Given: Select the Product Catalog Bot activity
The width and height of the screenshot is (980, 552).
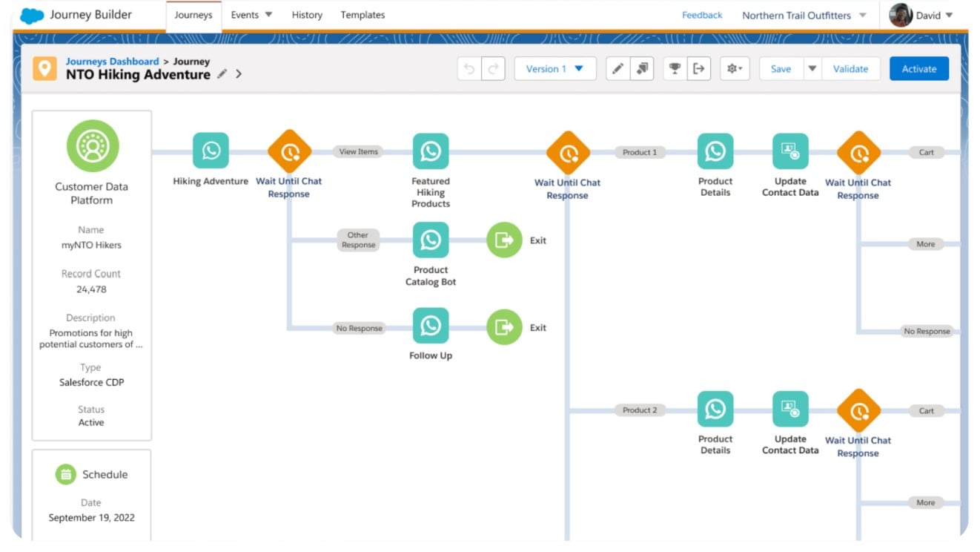Looking at the screenshot, I should pos(431,240).
